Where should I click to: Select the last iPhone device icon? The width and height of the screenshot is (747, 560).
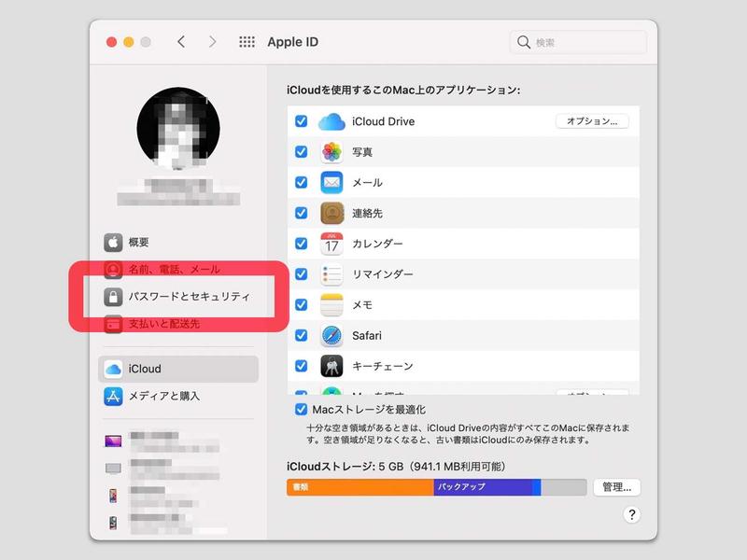113,523
